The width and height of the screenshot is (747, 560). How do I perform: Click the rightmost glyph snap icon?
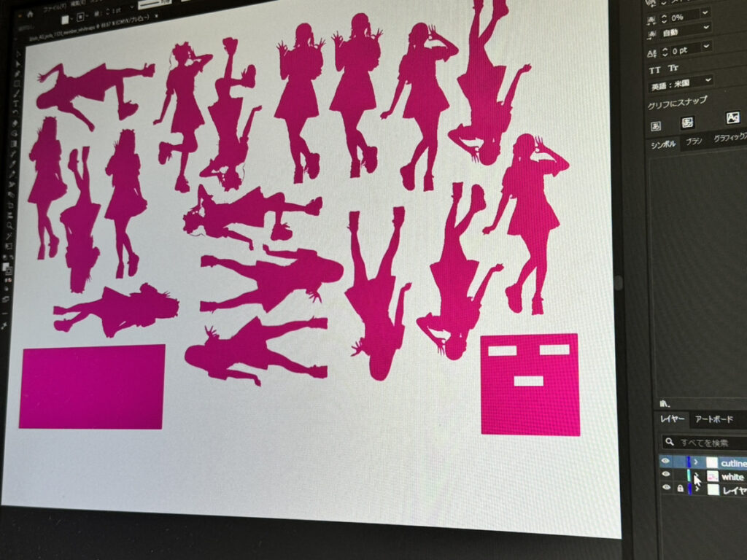coord(732,117)
